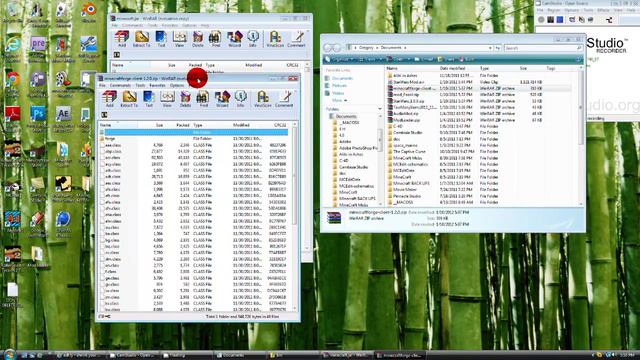Click Test in the front WinRAR toolbar
The width and height of the screenshot is (640, 360).
coord(149,99)
